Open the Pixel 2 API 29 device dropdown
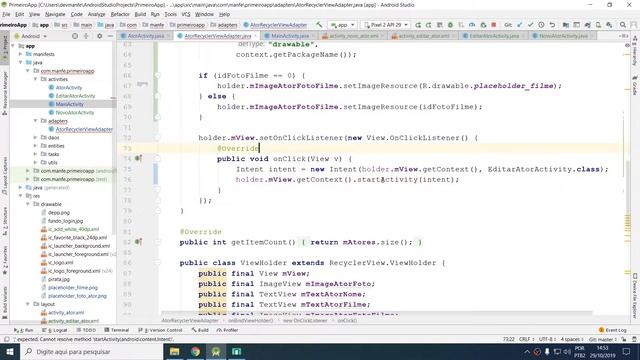This screenshot has height=360, width=640. click(x=386, y=25)
